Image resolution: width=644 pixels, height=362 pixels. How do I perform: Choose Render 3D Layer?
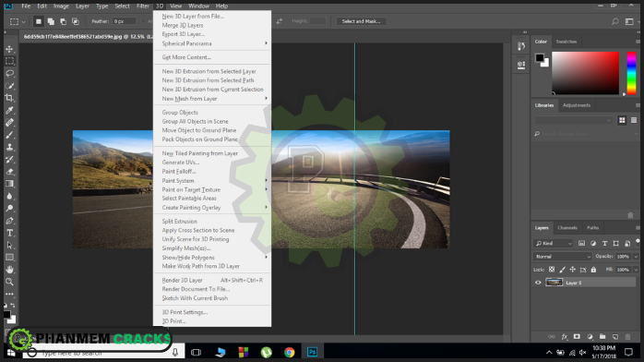tap(212, 280)
